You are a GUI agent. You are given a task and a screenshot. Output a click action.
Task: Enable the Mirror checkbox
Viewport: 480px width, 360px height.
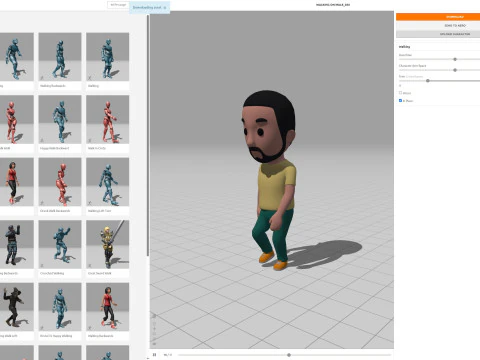click(400, 93)
